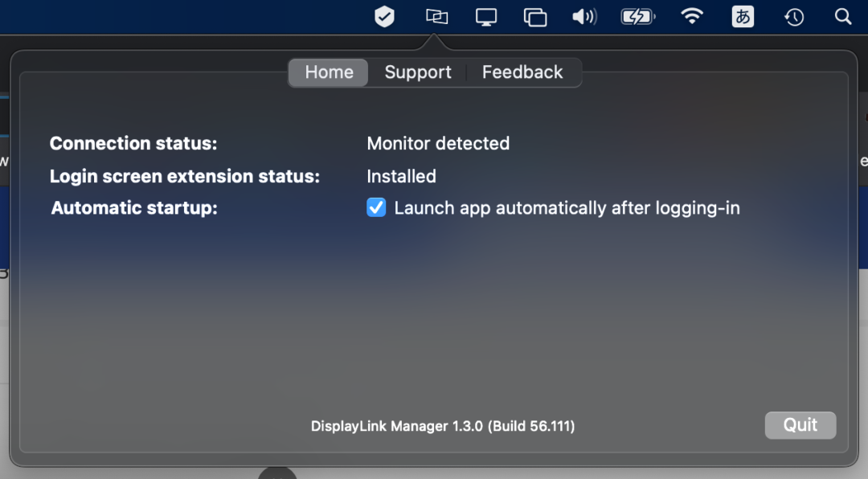The image size is (868, 479).
Task: Open the Wi-Fi menu
Action: coord(692,16)
